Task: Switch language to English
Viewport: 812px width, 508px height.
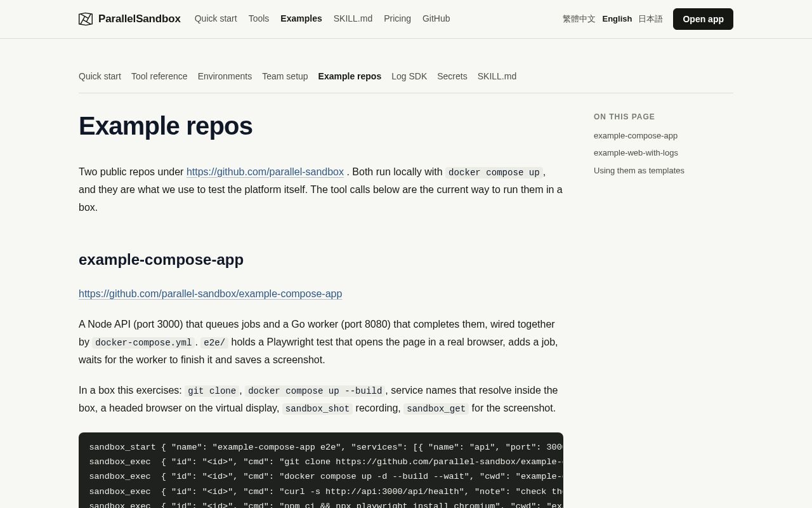Action: tap(617, 19)
